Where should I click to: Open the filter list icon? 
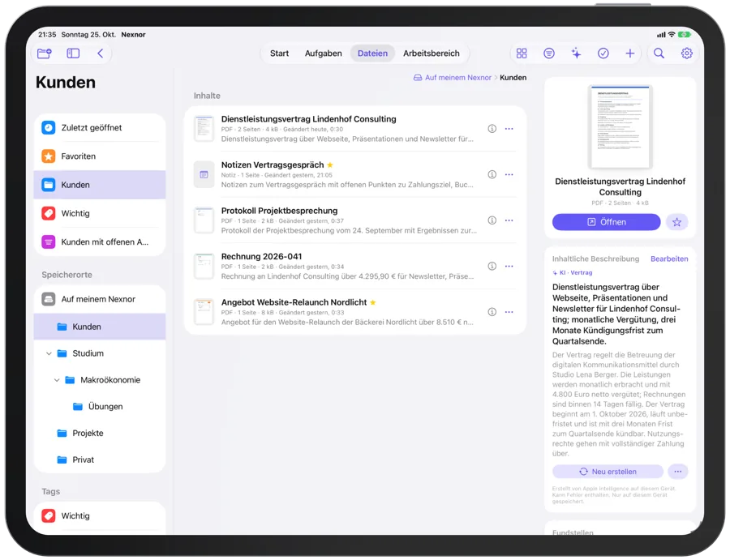[x=549, y=53]
